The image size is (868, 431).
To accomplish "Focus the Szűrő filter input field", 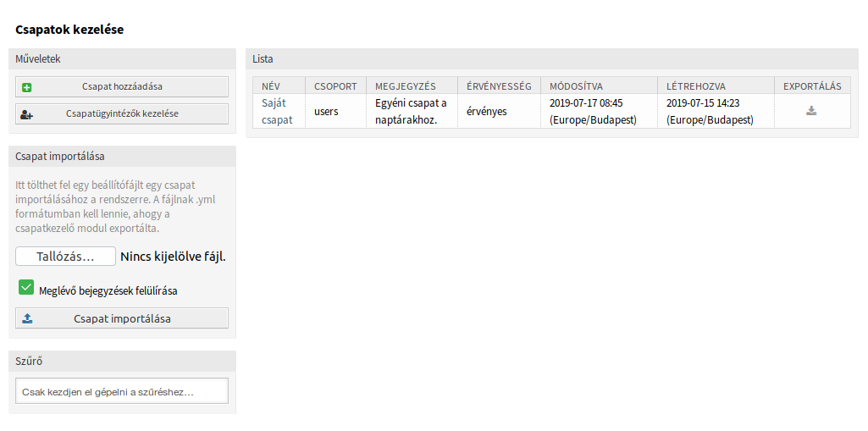I will (x=122, y=392).
